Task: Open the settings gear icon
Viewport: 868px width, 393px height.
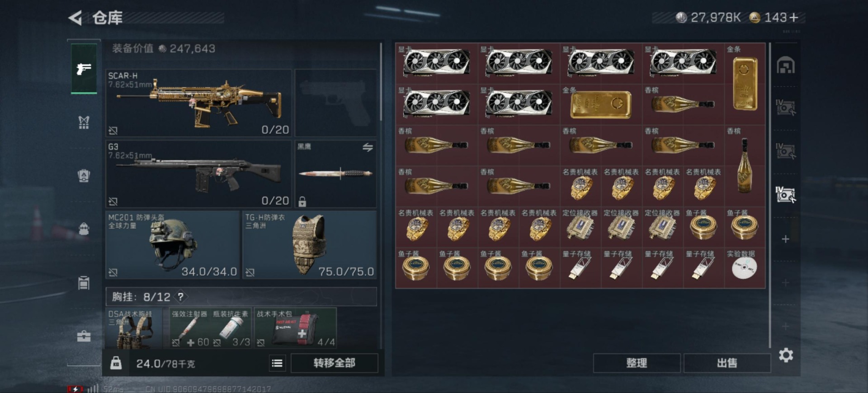Action: pos(786,355)
